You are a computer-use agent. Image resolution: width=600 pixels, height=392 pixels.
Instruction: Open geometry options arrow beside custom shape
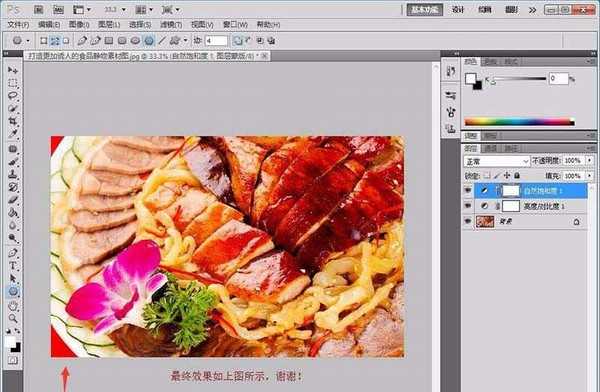coord(185,40)
